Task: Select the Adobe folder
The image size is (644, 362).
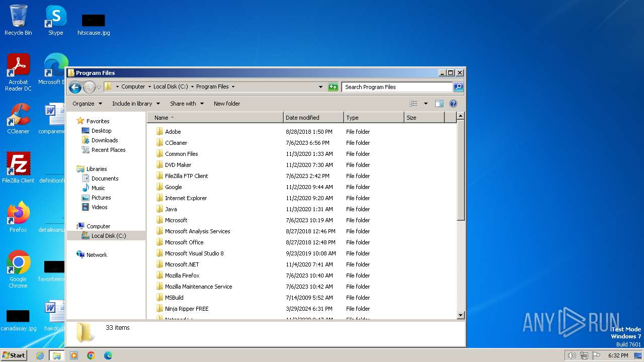Action: click(x=173, y=132)
